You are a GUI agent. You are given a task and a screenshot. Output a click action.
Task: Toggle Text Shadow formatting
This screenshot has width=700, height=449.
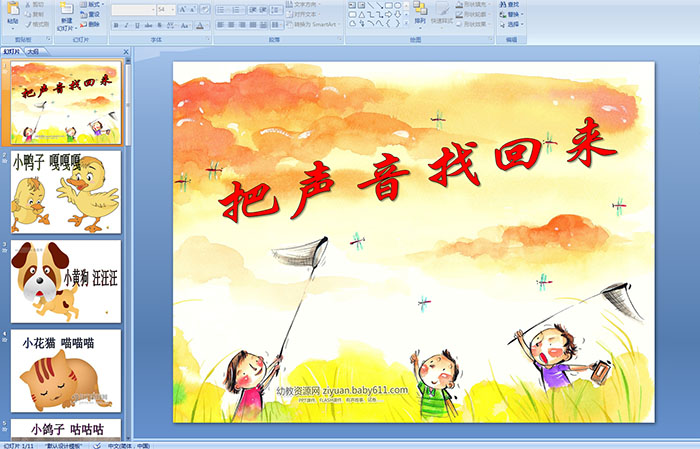tap(159, 25)
